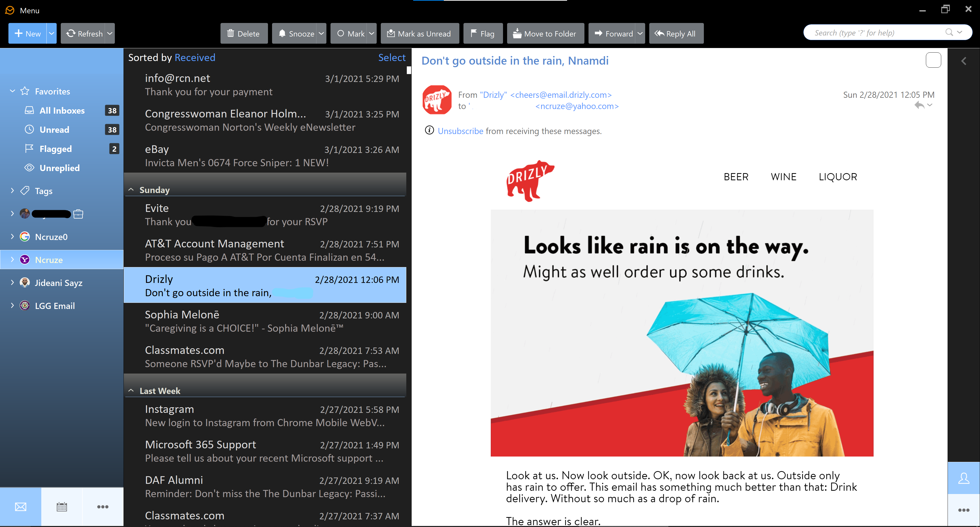
Task: Click the Reply All icon
Action: click(675, 33)
